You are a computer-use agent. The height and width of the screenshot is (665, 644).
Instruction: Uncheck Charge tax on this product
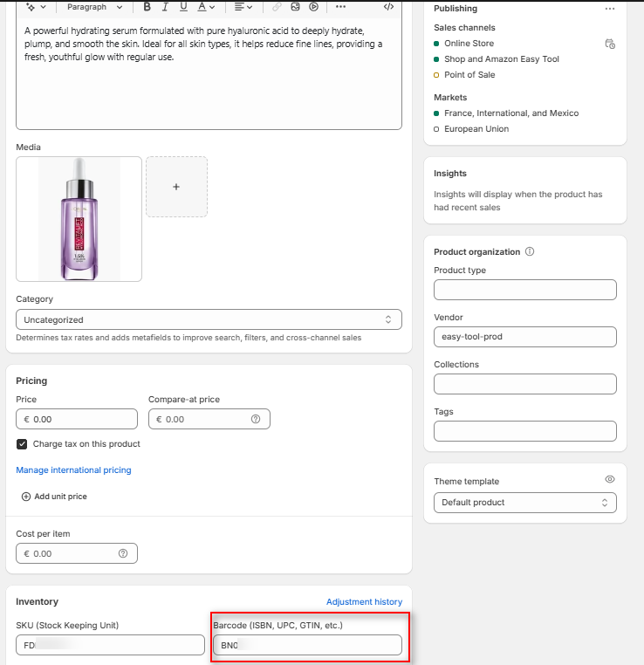click(x=23, y=444)
